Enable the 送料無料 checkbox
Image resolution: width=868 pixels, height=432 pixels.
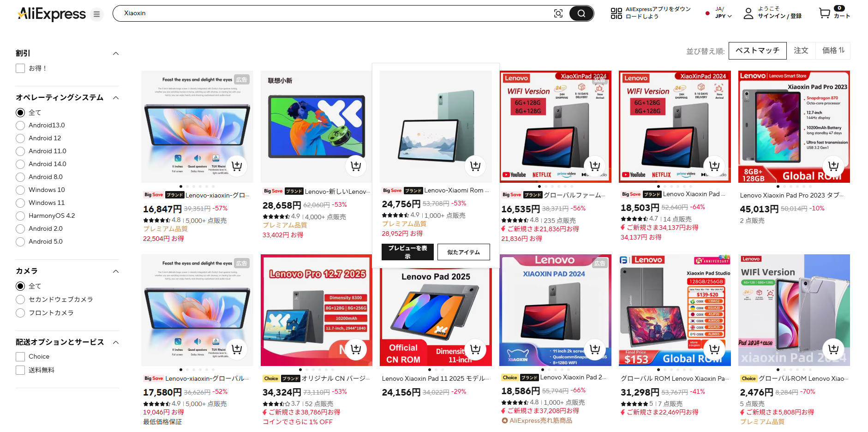tap(35, 370)
